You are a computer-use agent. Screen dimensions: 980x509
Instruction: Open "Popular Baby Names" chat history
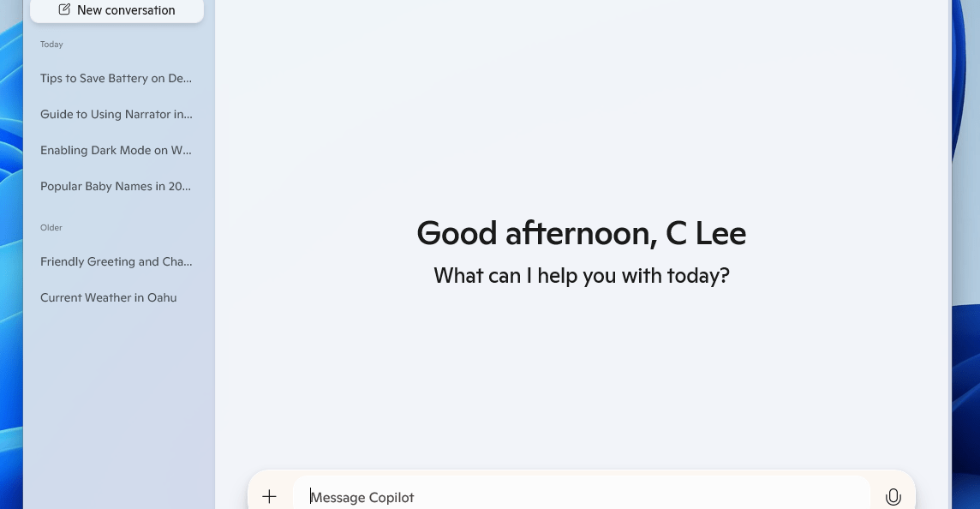pos(117,186)
